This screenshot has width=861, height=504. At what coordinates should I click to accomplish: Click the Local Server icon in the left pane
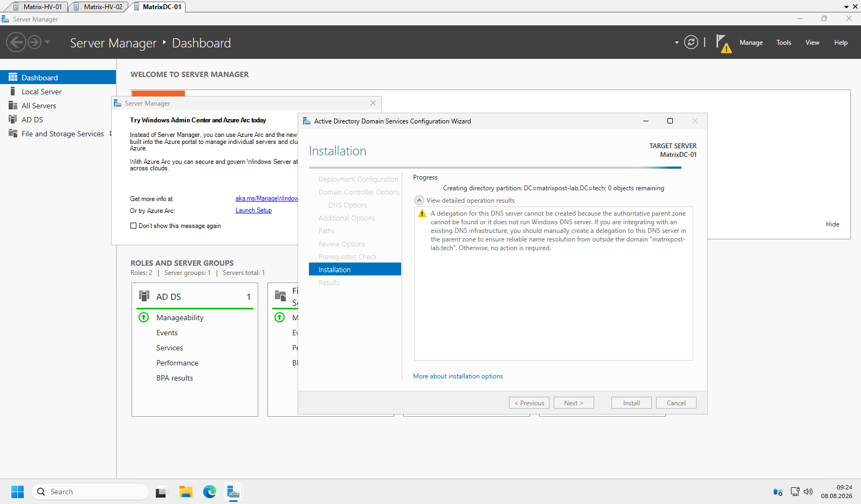pyautogui.click(x=13, y=92)
